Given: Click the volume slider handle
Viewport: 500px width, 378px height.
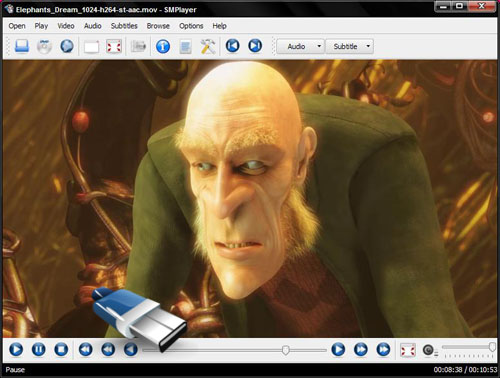Looking at the screenshot, I should point(492,347).
